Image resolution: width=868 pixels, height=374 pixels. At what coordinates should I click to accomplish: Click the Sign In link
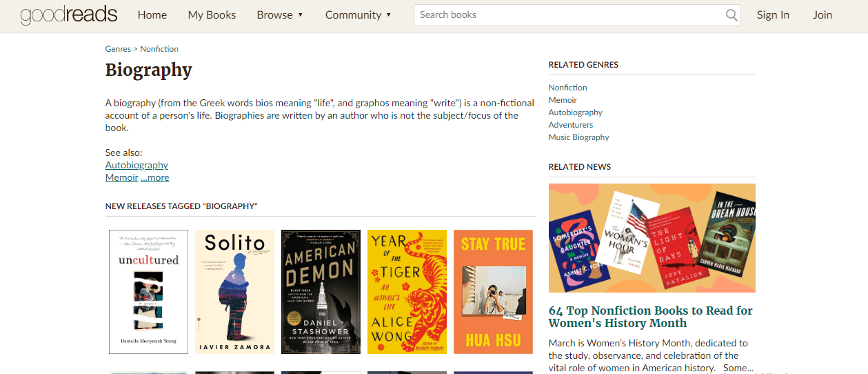[773, 14]
